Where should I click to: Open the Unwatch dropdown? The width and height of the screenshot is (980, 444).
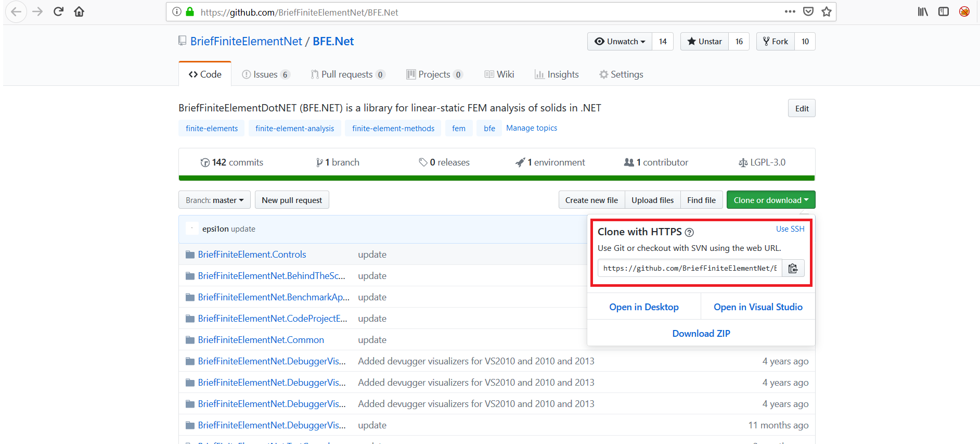pyautogui.click(x=620, y=42)
